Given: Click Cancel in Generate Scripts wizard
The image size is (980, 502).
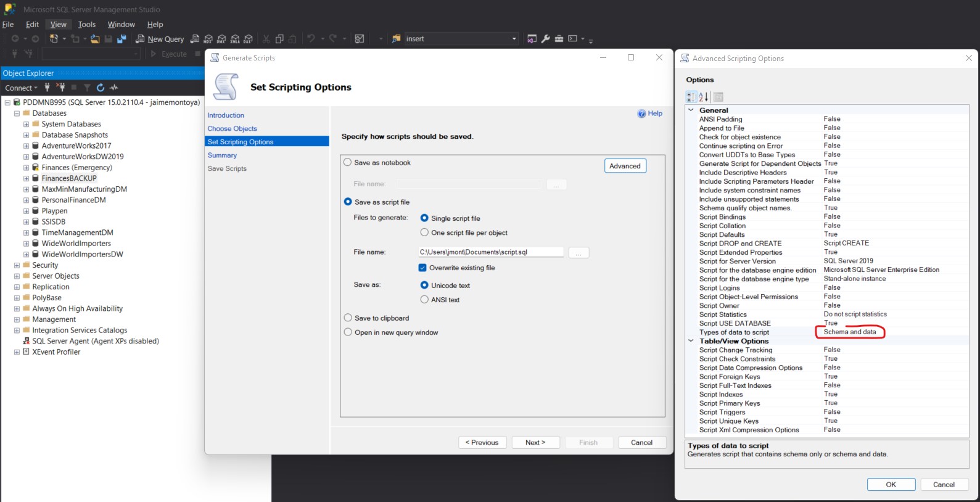Looking at the screenshot, I should [641, 442].
